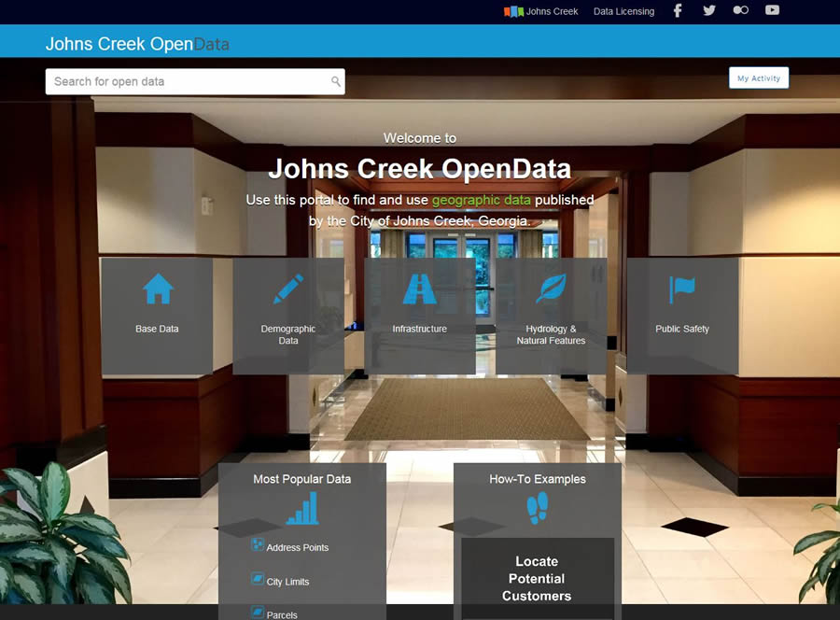Select the Base Data home icon

tap(157, 286)
